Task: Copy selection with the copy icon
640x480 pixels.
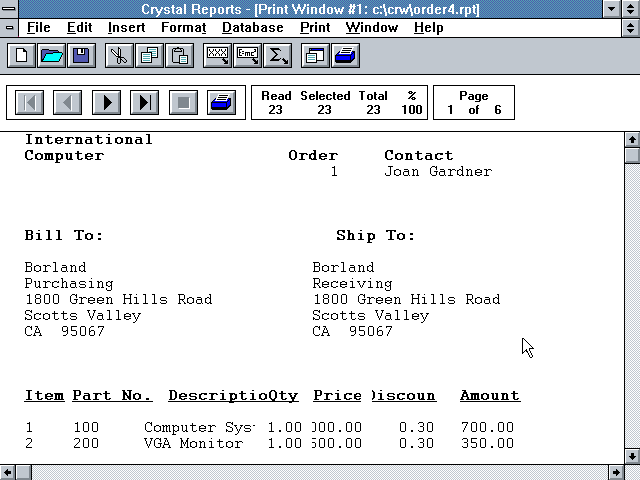Action: pyautogui.click(x=149, y=56)
